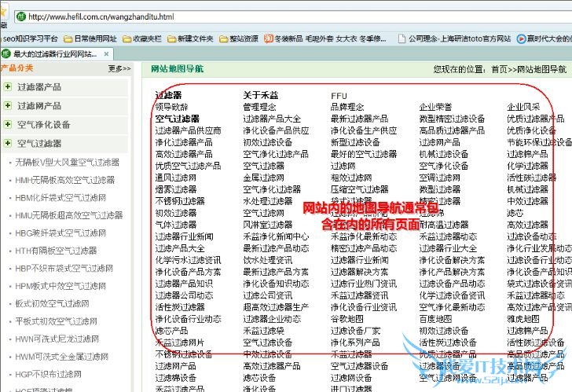This screenshot has width=572, height=392.
Task: Click the green site favicon in address bar
Action: coord(21,16)
